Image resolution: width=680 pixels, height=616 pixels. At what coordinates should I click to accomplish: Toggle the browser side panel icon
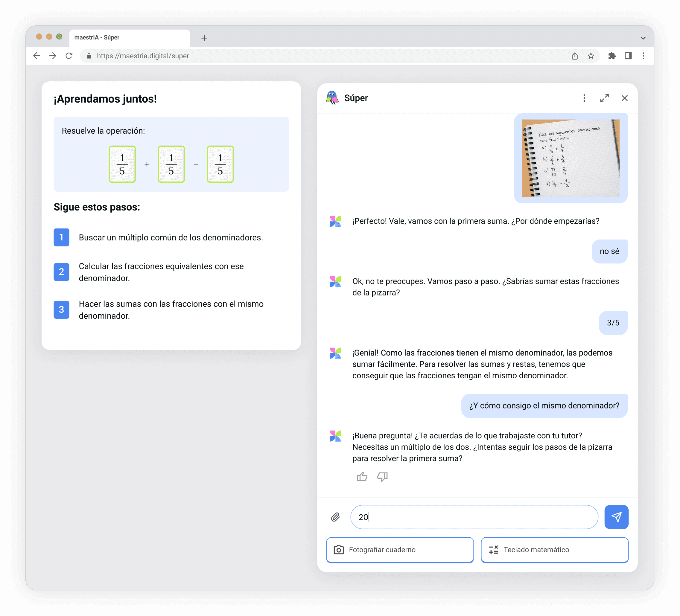pyautogui.click(x=628, y=56)
